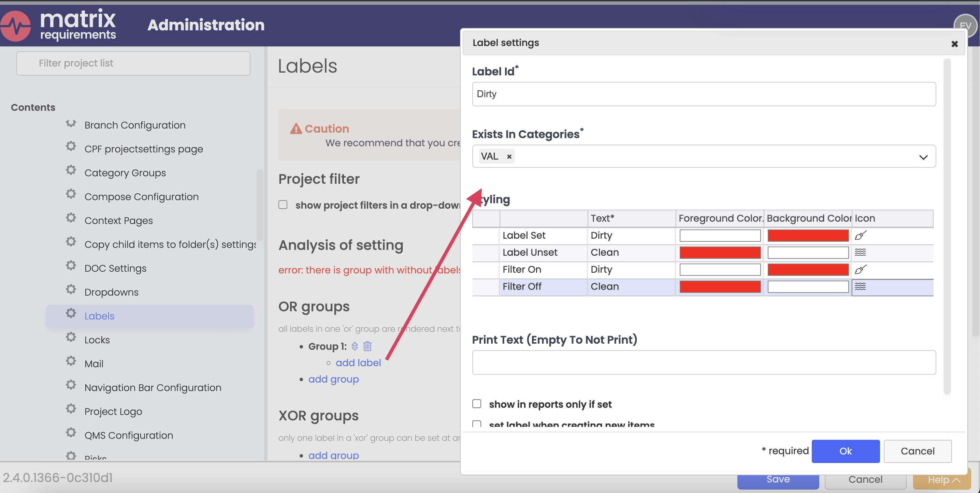Delete Group 1 with the trash icon
980x493 pixels.
pyautogui.click(x=367, y=346)
